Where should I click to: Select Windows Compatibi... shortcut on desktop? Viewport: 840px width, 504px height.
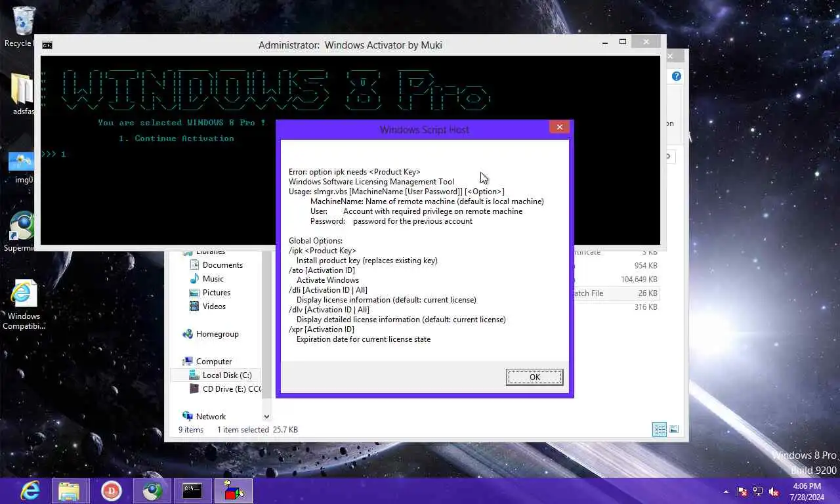(24, 305)
